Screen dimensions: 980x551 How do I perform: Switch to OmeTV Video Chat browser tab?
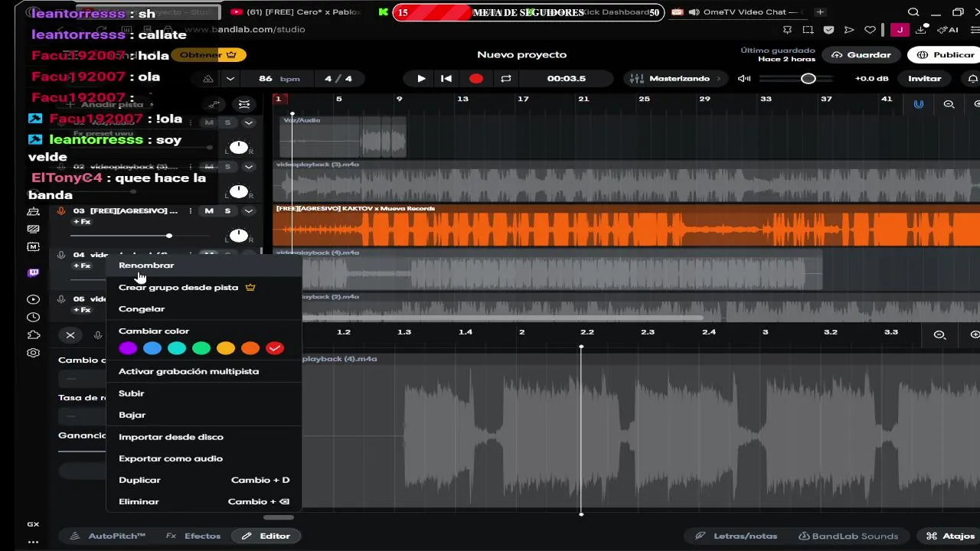pyautogui.click(x=739, y=12)
